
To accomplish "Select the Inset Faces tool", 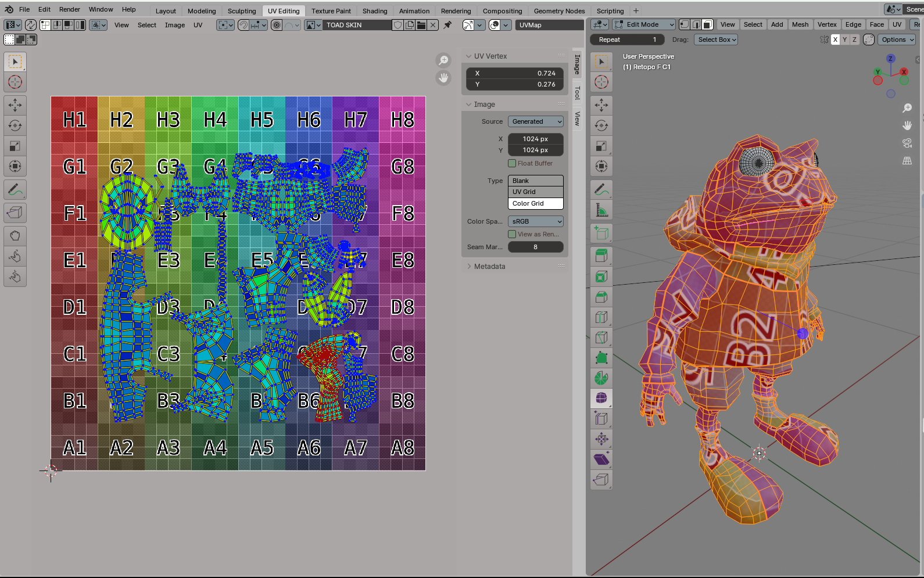I will 601,277.
